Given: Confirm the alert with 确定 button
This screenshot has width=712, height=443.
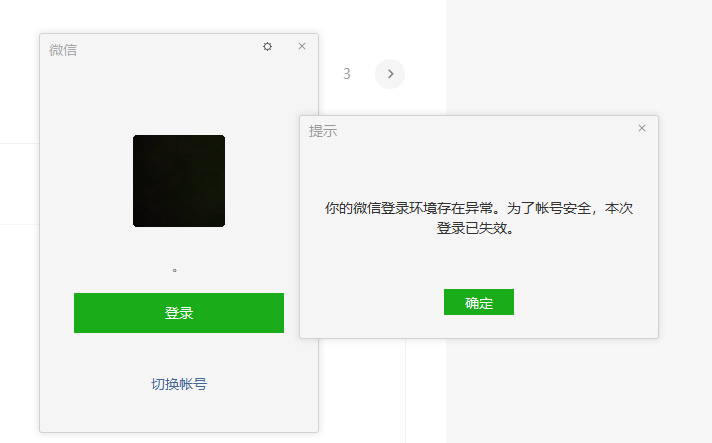Looking at the screenshot, I should click(479, 302).
